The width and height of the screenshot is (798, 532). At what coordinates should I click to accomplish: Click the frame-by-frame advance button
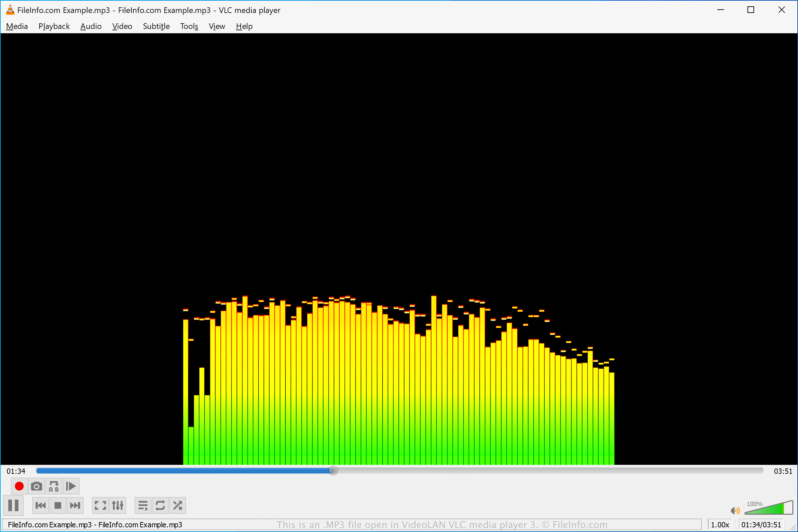[x=71, y=486]
